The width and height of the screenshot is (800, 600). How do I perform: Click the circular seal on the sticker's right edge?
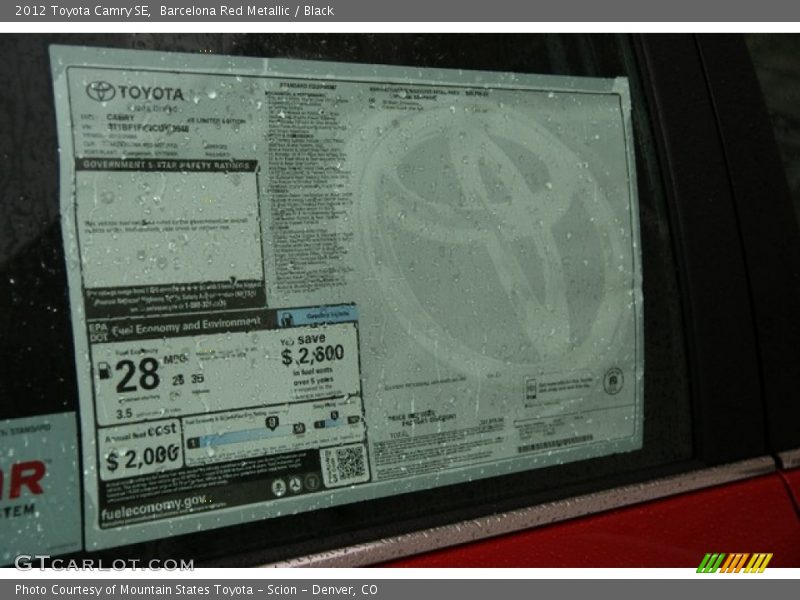pyautogui.click(x=613, y=381)
